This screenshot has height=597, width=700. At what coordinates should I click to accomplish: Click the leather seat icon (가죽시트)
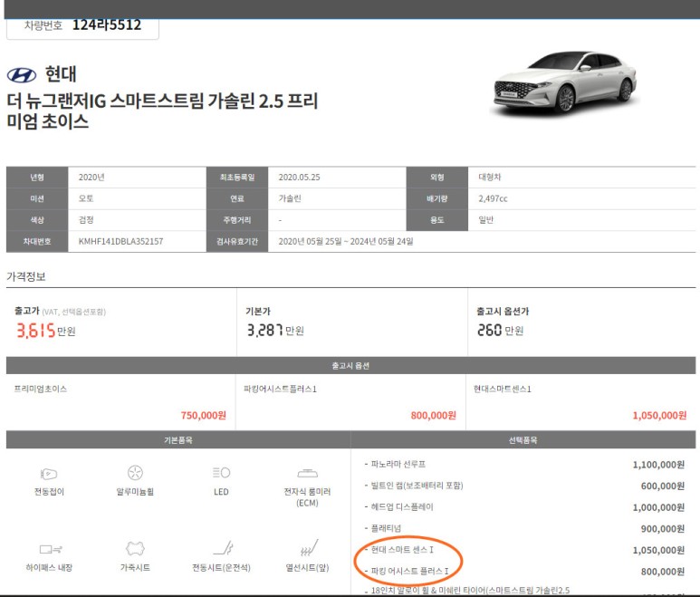[x=135, y=548]
